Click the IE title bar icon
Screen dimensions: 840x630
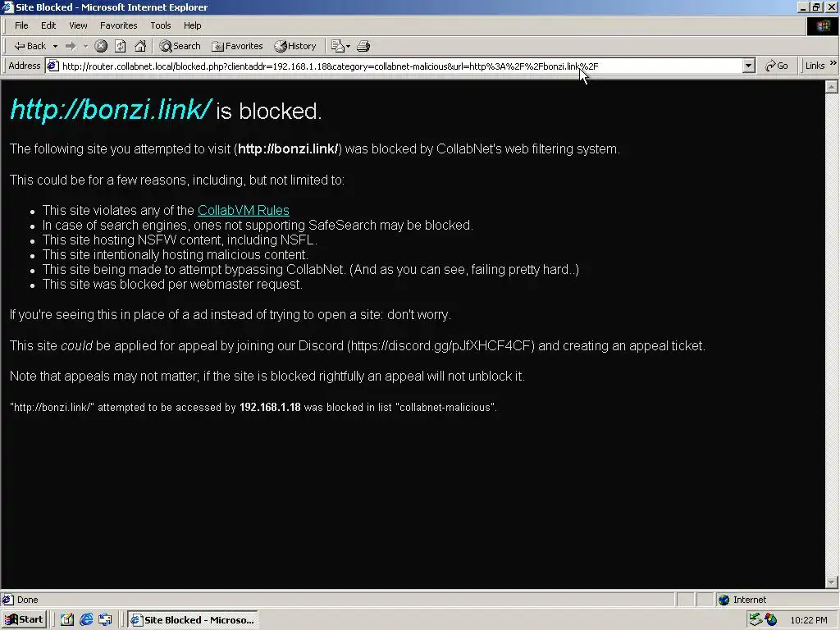[x=7, y=7]
